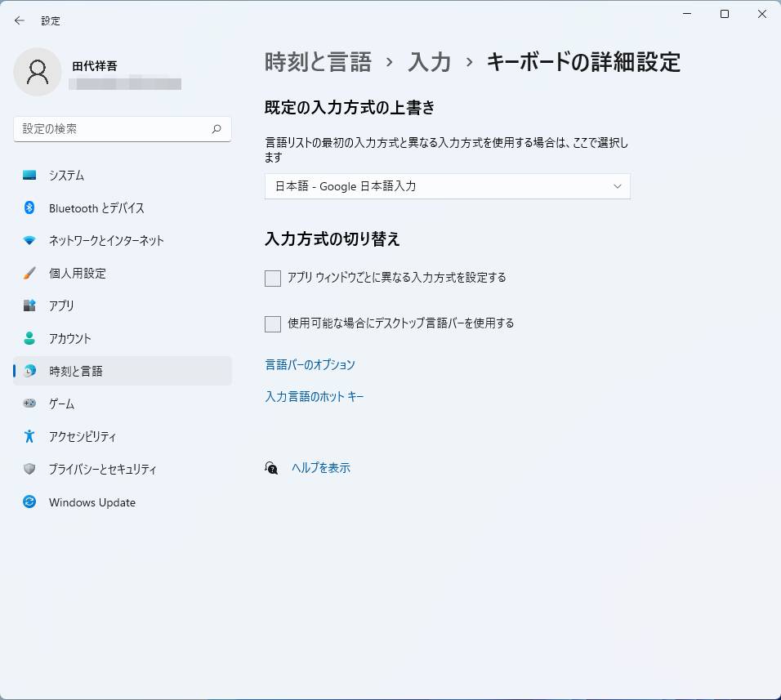Go to アクセシビリティ settings

click(x=123, y=436)
